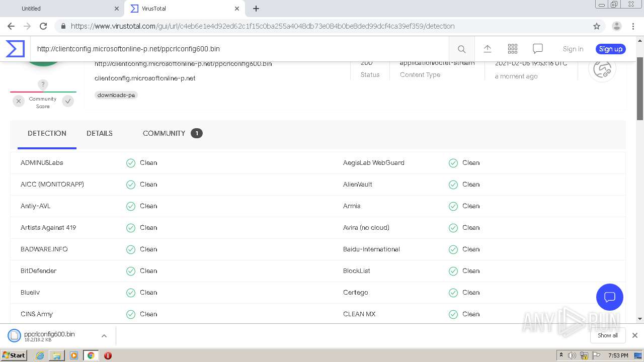Click scrollbar down arrow
Viewport: 644px width, 362px height.
[x=640, y=319]
